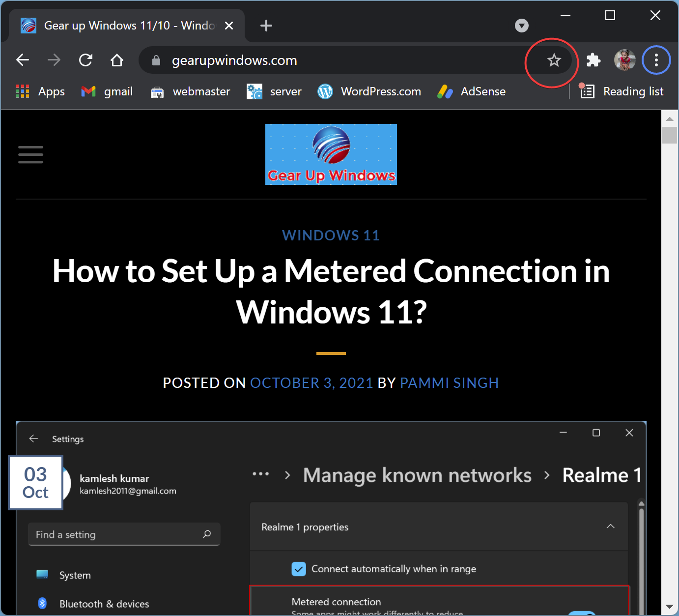The width and height of the screenshot is (679, 616).
Task: Minimize the Settings window in the screenshot
Action: [564, 433]
